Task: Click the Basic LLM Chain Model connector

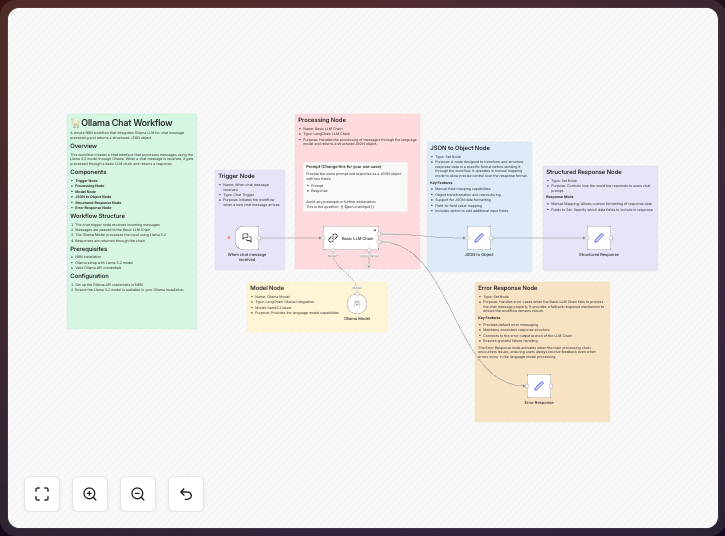Action: (x=333, y=250)
